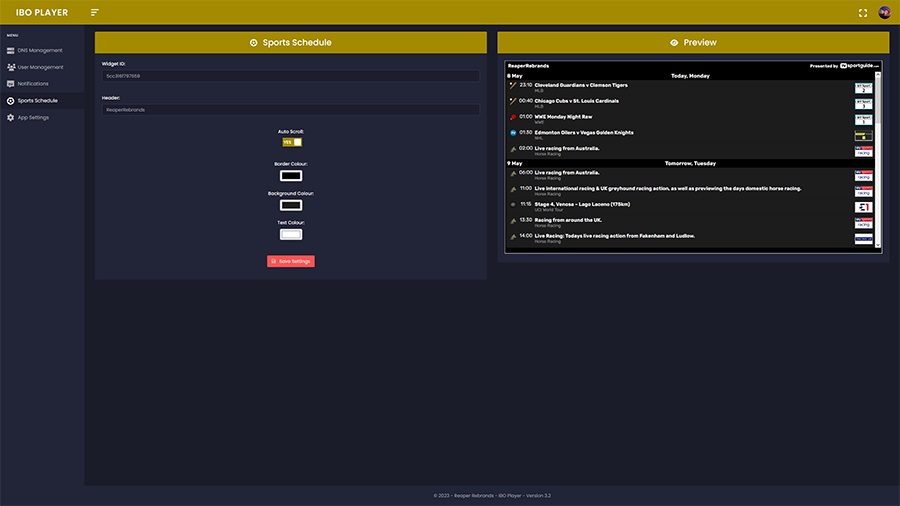Toggle the Auto Scroll switch
Viewport: 900px width, 506px height.
pos(290,142)
